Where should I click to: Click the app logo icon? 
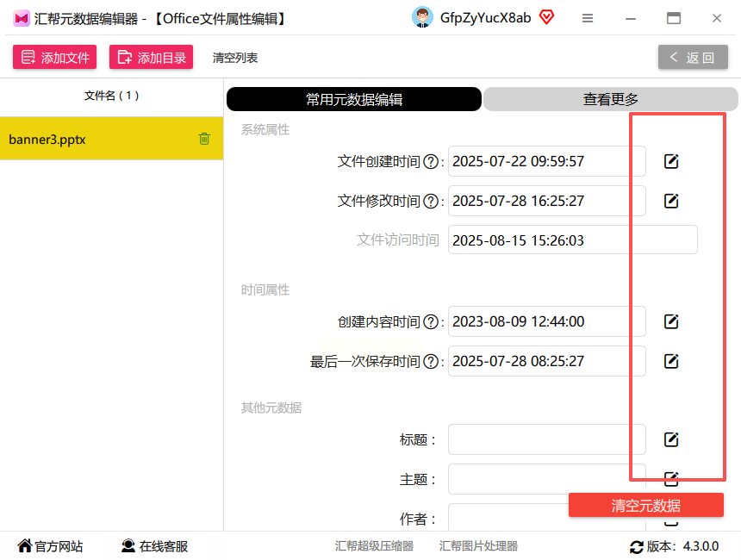tap(22, 18)
